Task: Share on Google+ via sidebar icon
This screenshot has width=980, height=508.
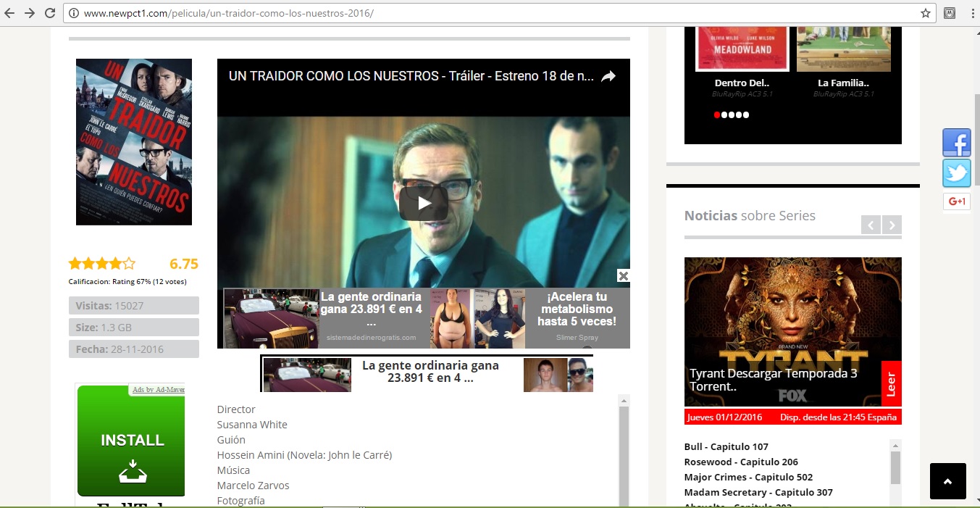Action: (957, 201)
